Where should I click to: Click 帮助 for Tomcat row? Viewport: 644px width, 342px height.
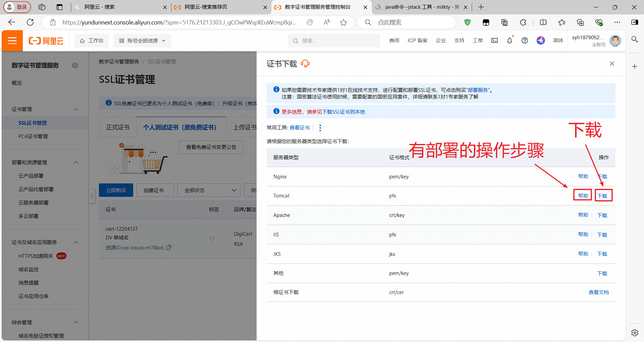[x=583, y=195]
